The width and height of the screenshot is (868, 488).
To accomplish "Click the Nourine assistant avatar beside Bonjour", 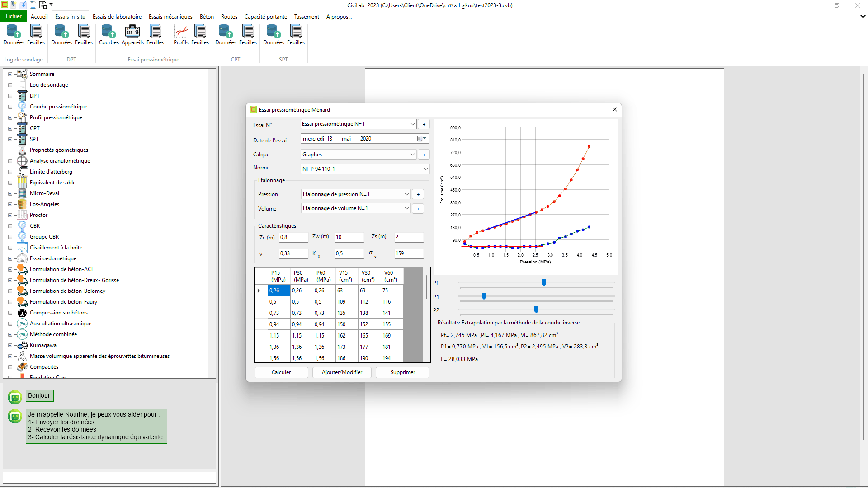I will click(x=15, y=397).
